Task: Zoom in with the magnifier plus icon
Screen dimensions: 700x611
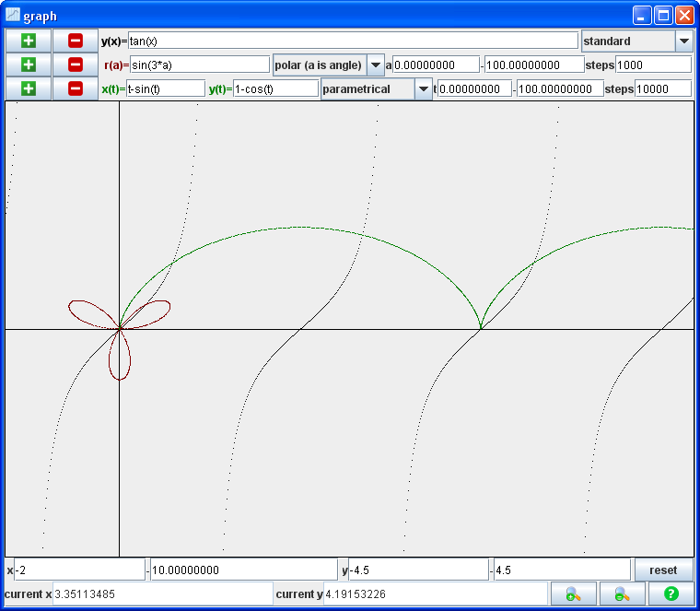Action: 574,593
